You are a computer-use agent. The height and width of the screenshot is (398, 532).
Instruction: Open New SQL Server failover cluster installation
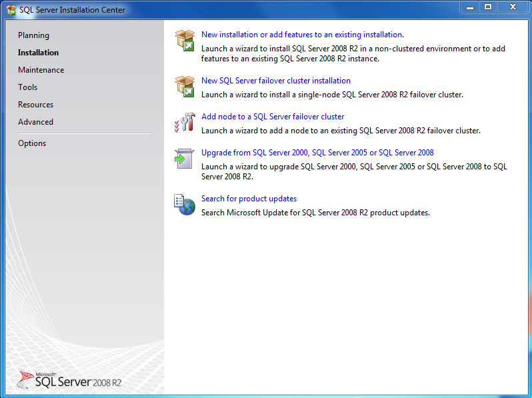tap(276, 81)
